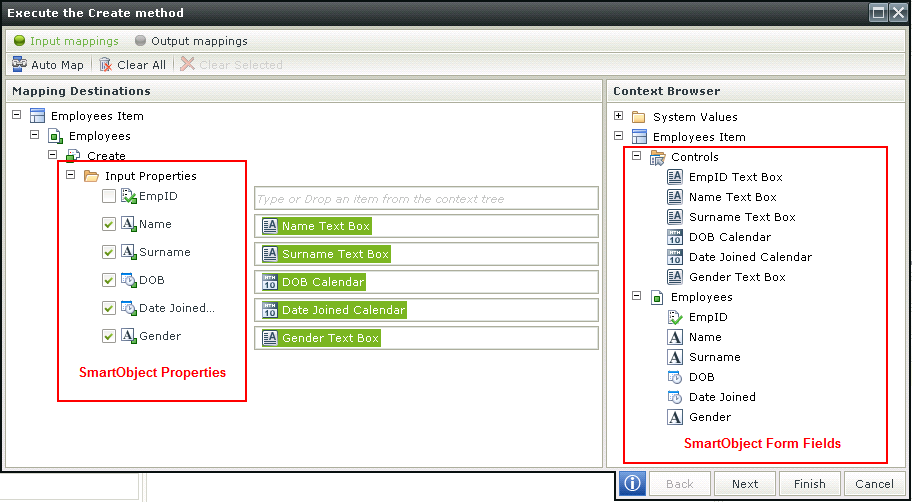Uncheck the DOB input property checkbox
912x502 pixels.
109,280
